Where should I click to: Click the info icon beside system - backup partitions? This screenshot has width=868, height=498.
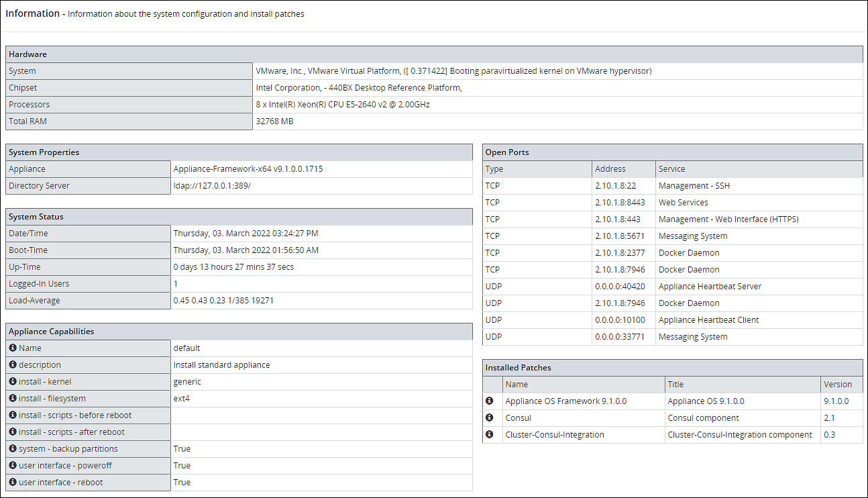12,448
